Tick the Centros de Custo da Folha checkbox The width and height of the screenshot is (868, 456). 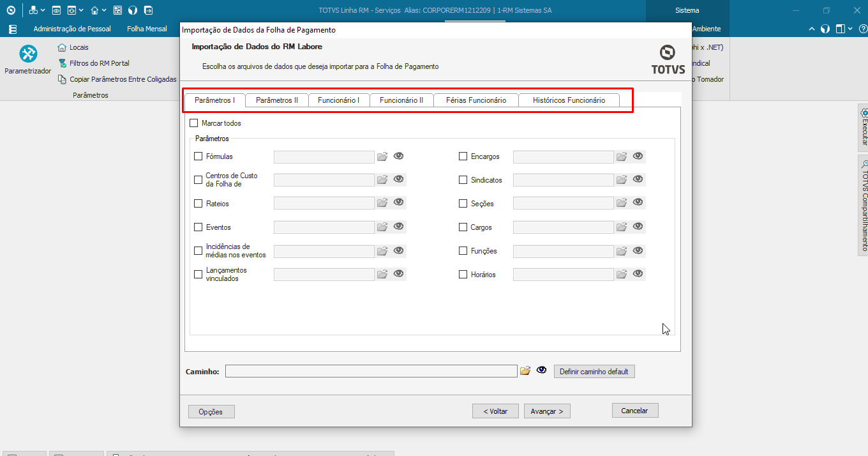pyautogui.click(x=198, y=179)
